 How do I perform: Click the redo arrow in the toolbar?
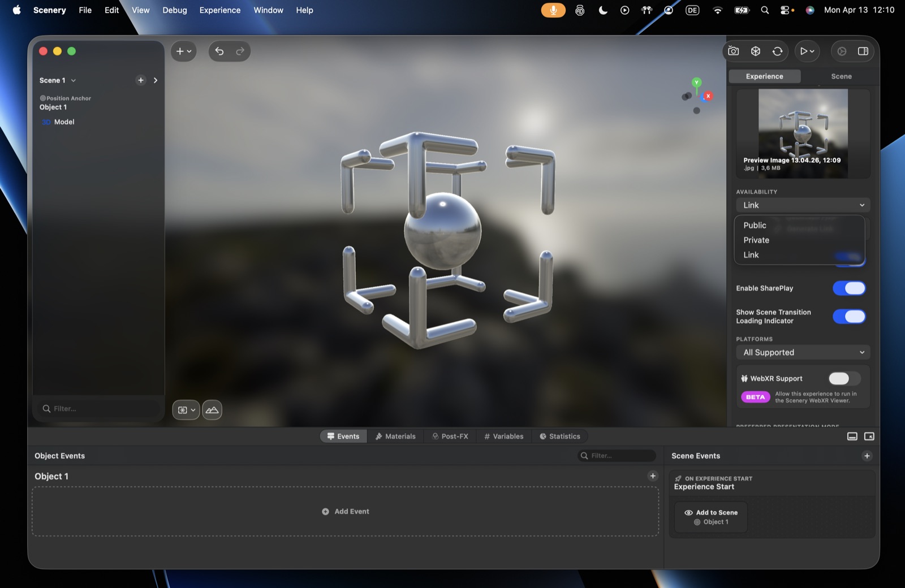[240, 51]
